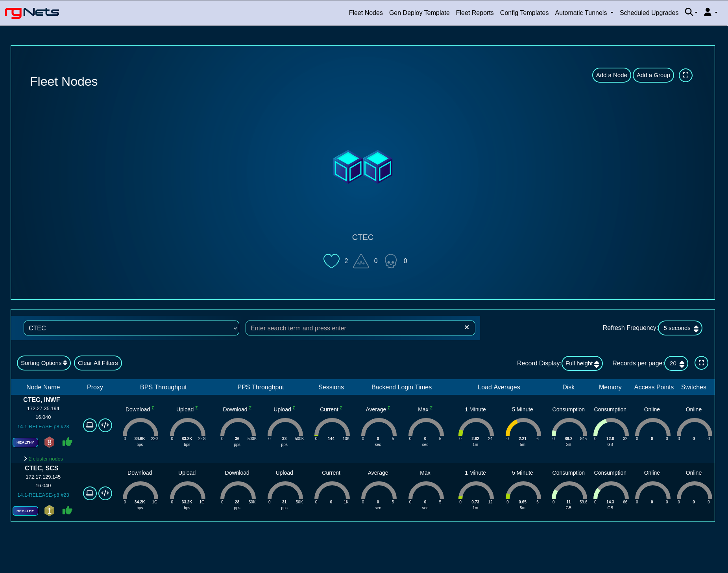Open Fleet Reports page
The height and width of the screenshot is (573, 728).
pyautogui.click(x=475, y=13)
